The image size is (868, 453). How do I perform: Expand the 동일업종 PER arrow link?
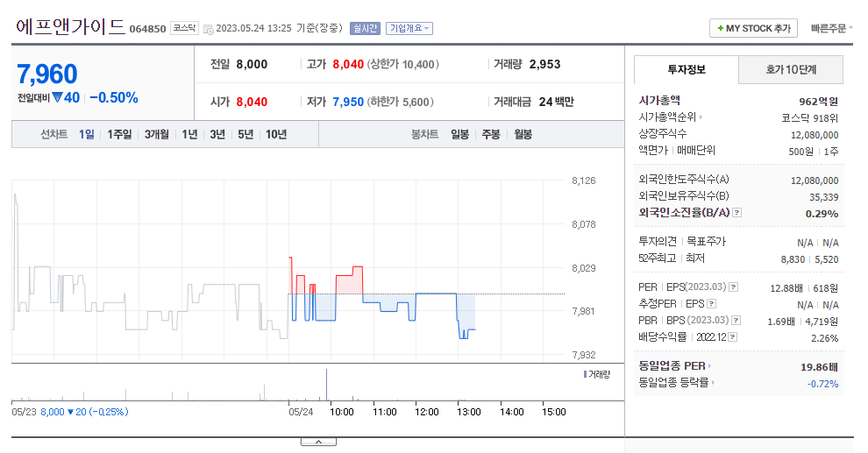click(709, 366)
